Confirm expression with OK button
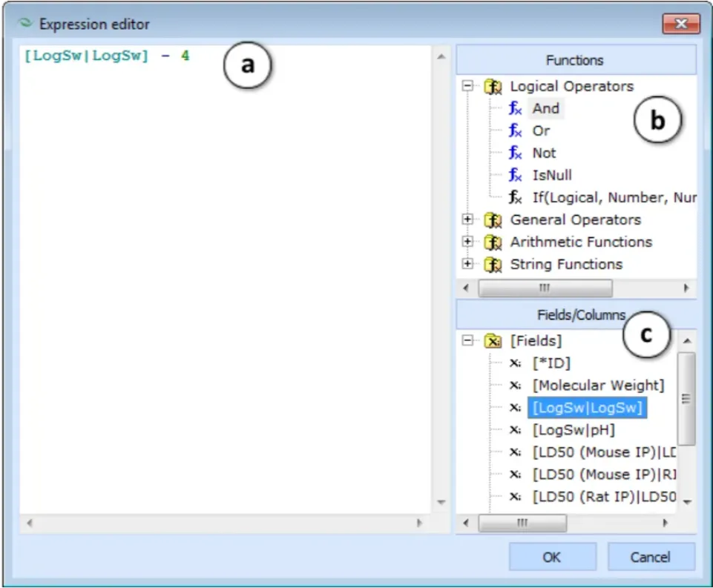The width and height of the screenshot is (713, 588). point(552,557)
